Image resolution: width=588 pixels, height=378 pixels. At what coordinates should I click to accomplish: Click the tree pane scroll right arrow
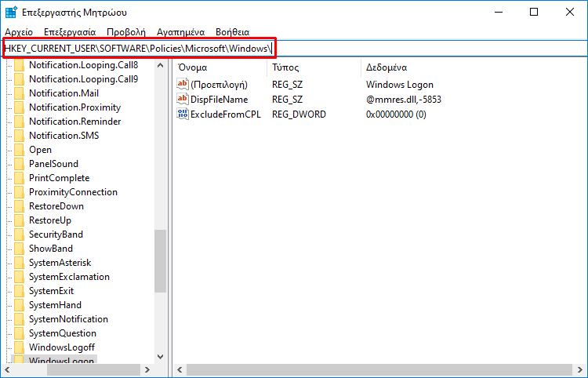147,369
